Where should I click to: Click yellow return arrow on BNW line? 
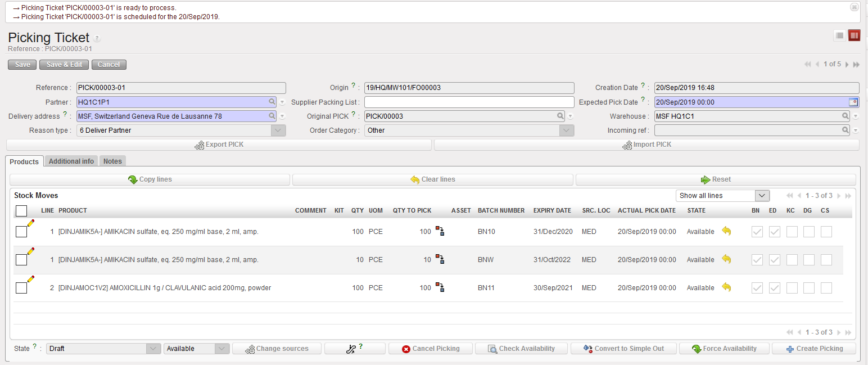point(726,259)
